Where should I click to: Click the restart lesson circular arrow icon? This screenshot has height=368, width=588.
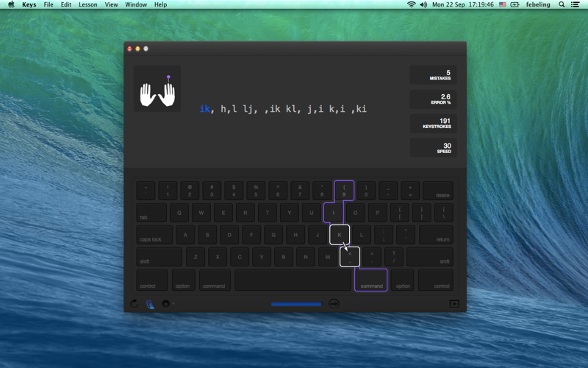(x=134, y=303)
